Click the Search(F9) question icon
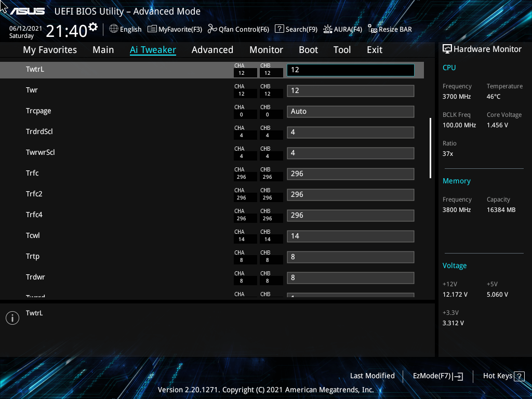Screen dimensions: 532x399 coord(279,29)
